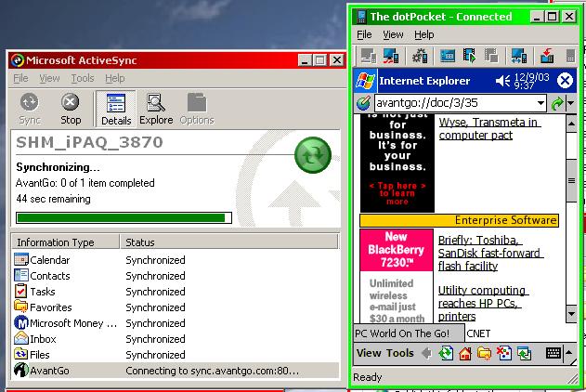Image resolution: width=586 pixels, height=392 pixels.
Task: Open 'Utility computing reaches HP PCs, printers' link
Action: coord(483,303)
